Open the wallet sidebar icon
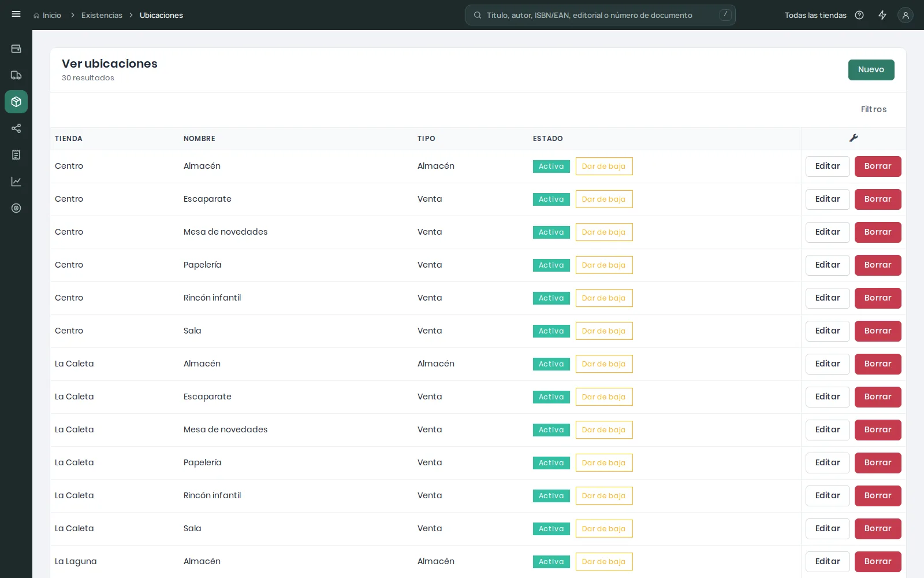 pos(16,49)
